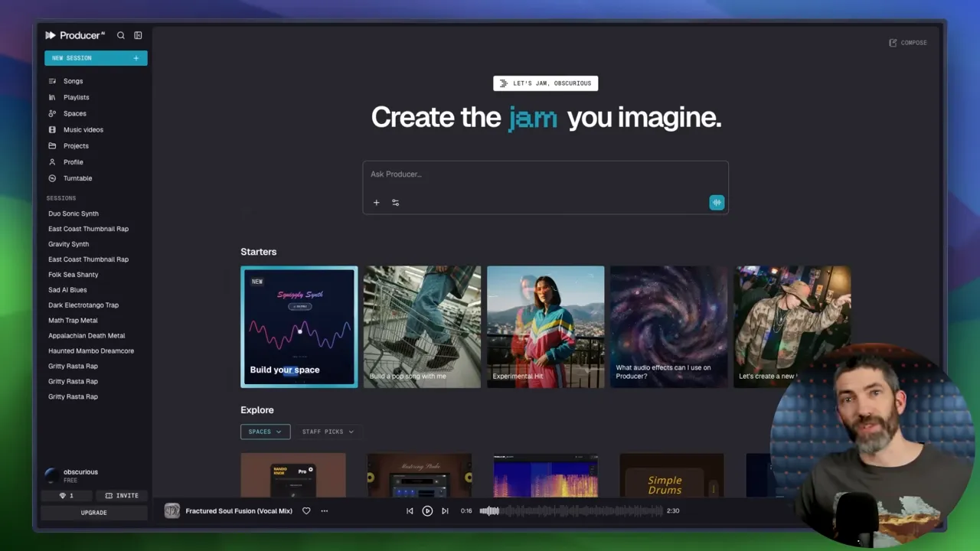Click the album art thumbnail in player bar
Screen dimensions: 980x551
click(x=172, y=510)
